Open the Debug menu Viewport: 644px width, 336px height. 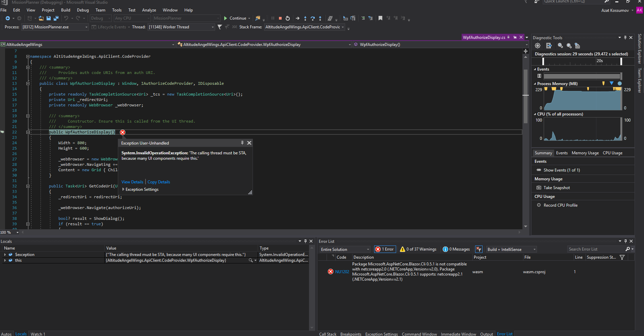point(83,10)
